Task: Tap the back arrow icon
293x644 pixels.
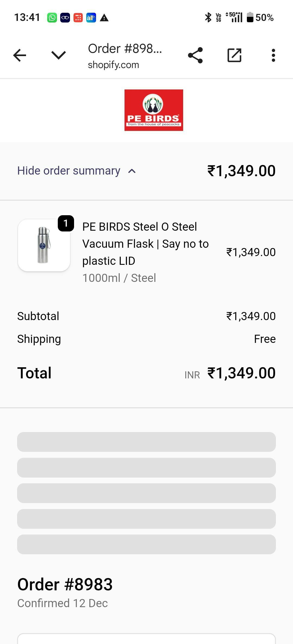Action: coord(20,55)
